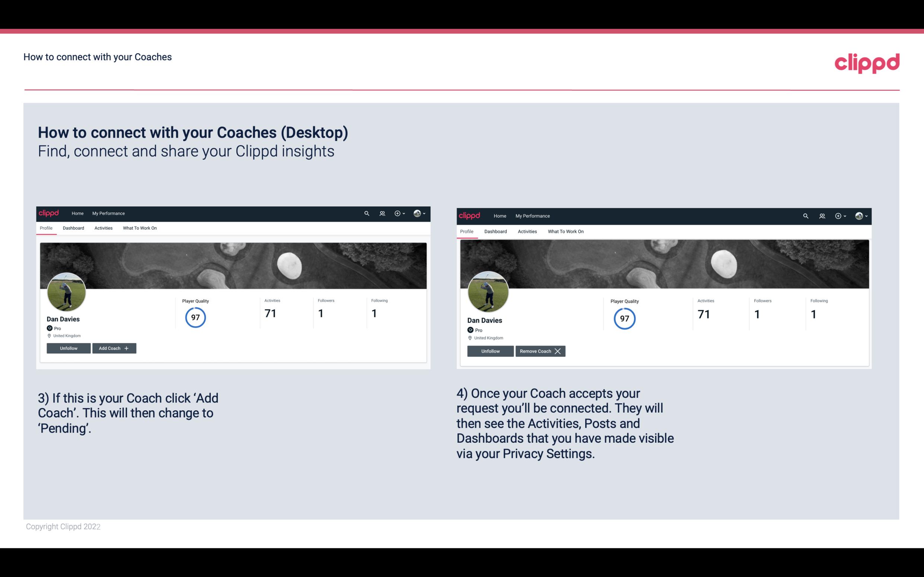
Task: Click the search icon in right screenshot
Action: click(x=806, y=215)
